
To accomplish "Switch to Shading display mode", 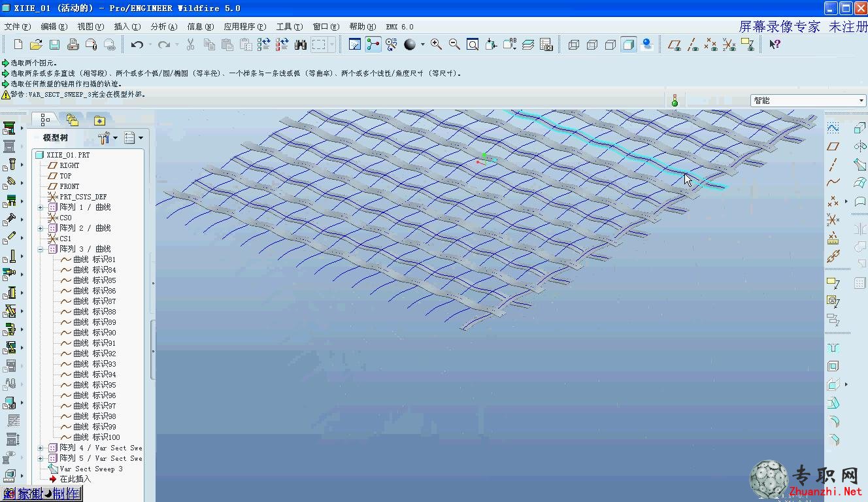I will 629,44.
